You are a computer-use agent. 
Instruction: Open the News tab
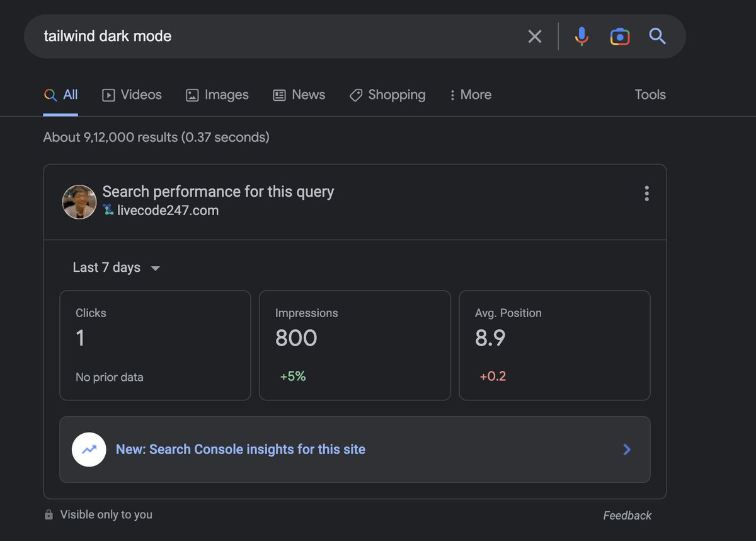pyautogui.click(x=299, y=95)
